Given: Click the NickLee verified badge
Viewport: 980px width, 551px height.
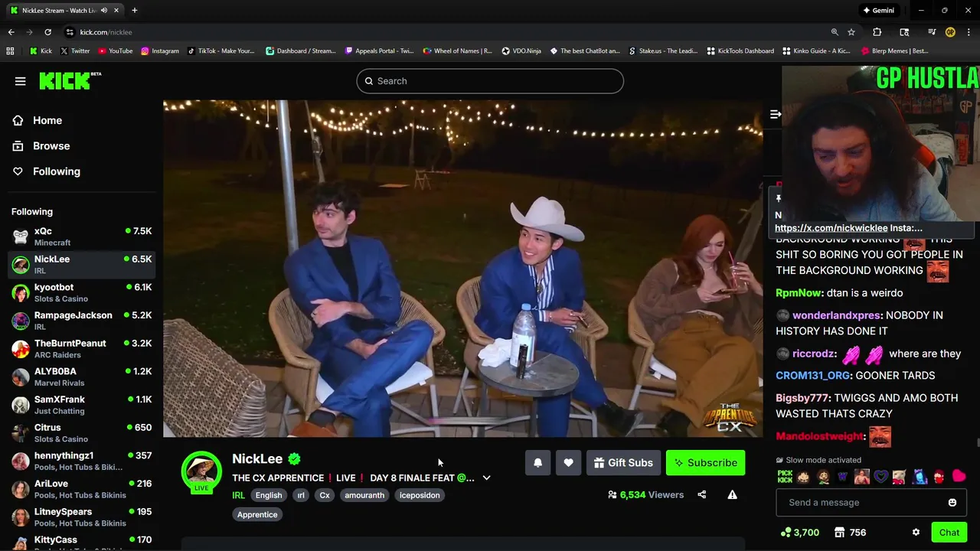Looking at the screenshot, I should pyautogui.click(x=295, y=459).
